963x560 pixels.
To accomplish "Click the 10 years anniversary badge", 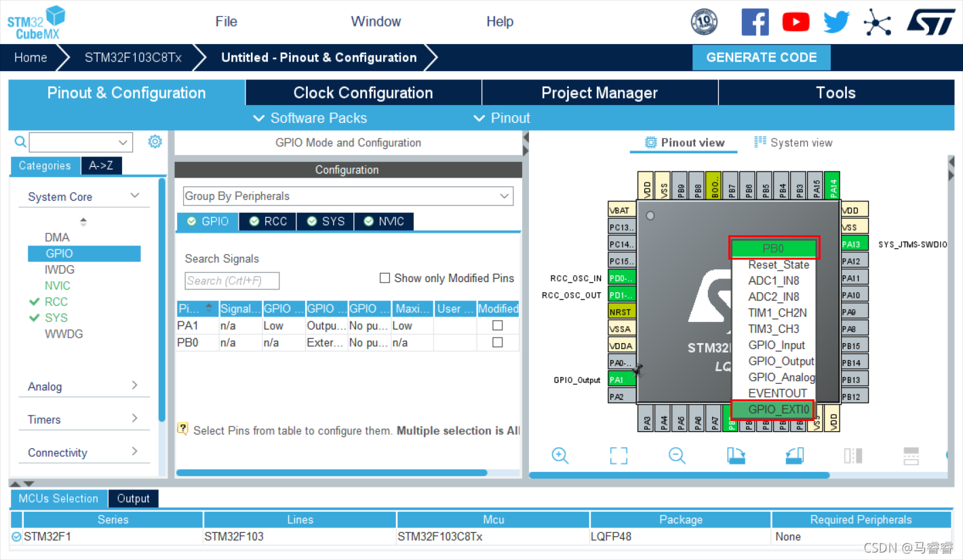I will point(704,22).
